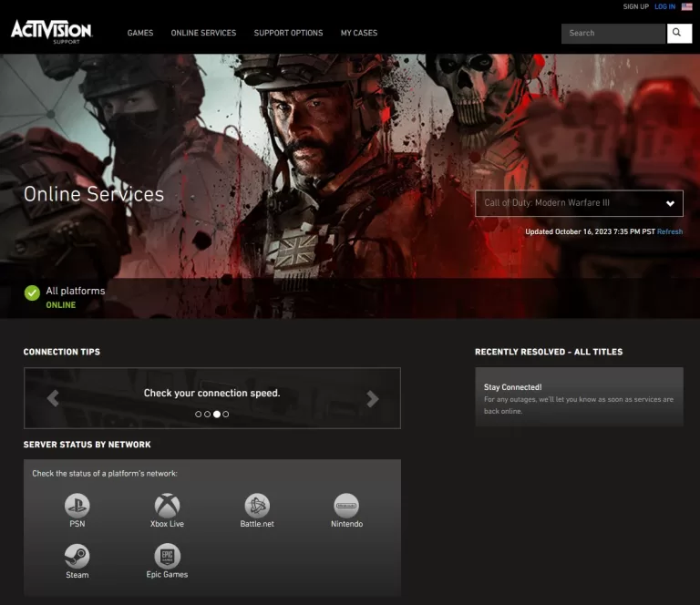Open the US flag region selector
This screenshot has width=700, height=605.
click(686, 6)
